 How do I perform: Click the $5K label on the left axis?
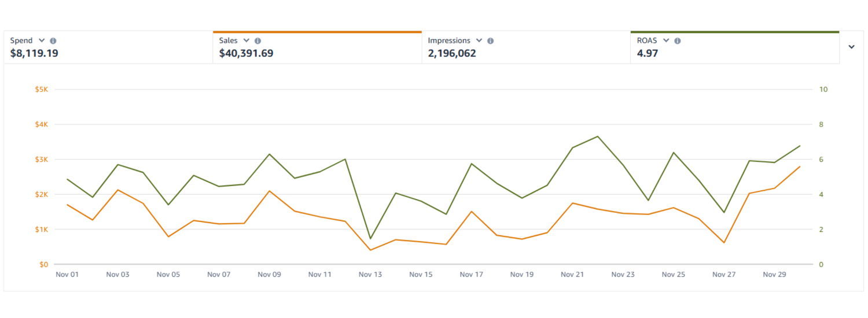[x=42, y=90]
